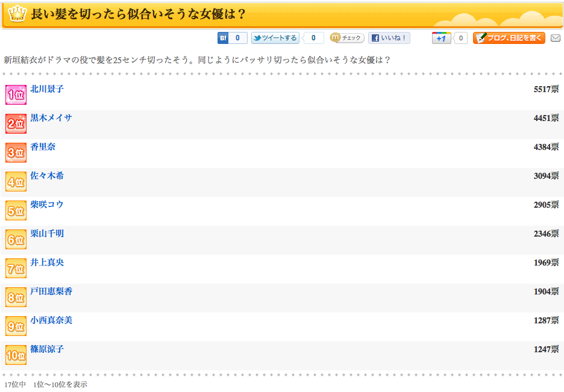Open the 小西真奈美 link
This screenshot has height=392, width=564.
pyautogui.click(x=51, y=320)
